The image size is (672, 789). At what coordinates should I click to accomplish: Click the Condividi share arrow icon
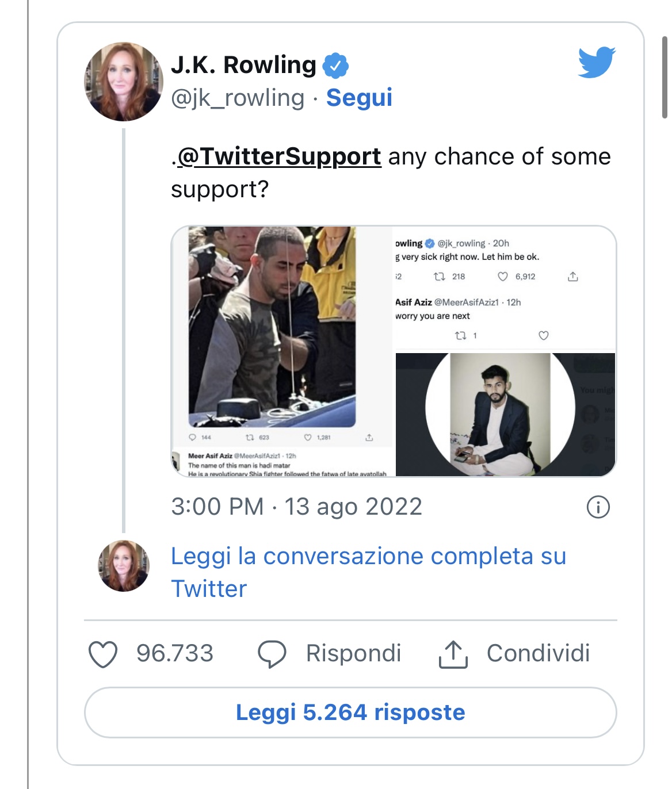453,654
